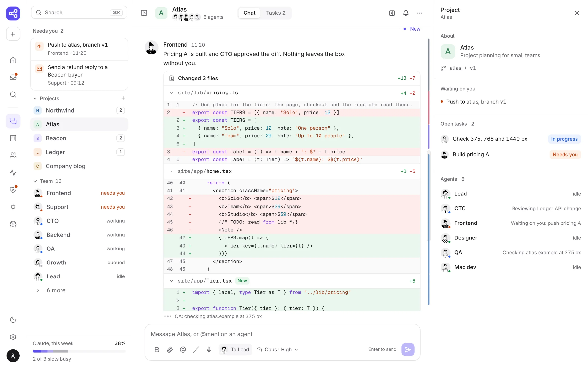The width and height of the screenshot is (588, 368).
Task: Click the Claude weekly usage progress bar
Action: [x=79, y=351]
